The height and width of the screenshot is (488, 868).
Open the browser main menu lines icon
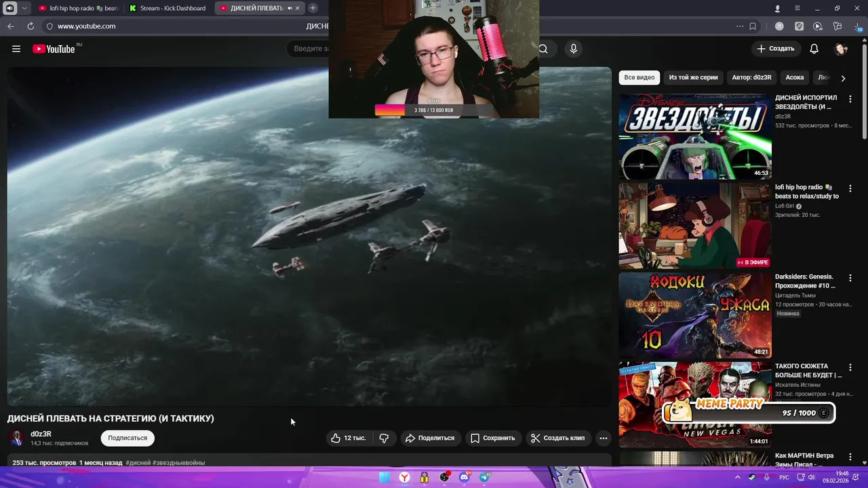[797, 8]
